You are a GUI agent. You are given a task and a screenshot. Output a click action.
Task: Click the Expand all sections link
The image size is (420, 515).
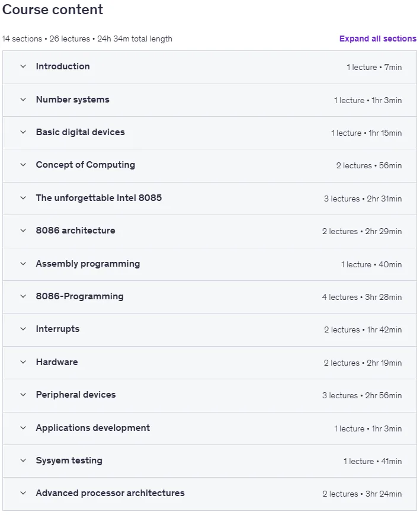[x=377, y=39]
